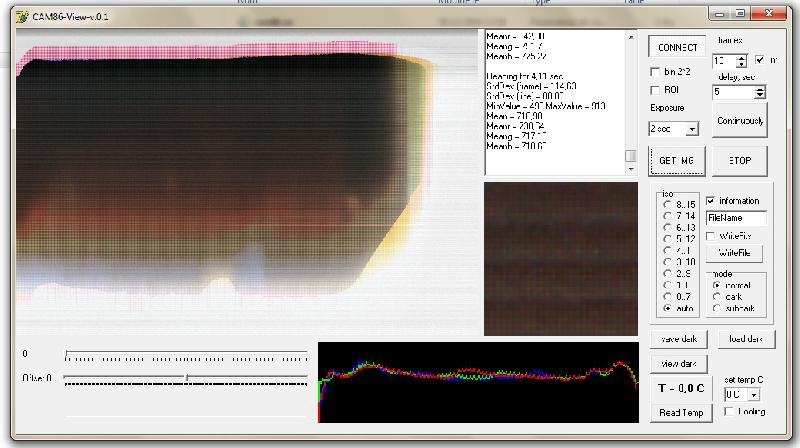Choose normal mode radio option

pos(717,285)
